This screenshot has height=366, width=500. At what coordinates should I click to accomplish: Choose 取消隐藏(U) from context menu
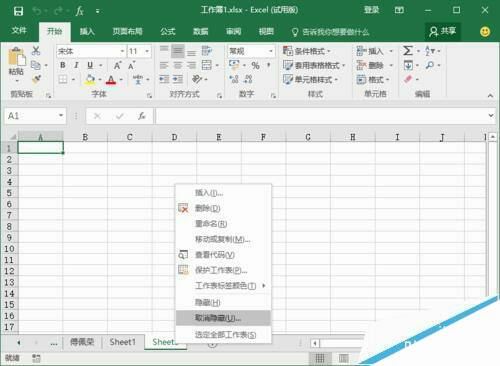tap(223, 318)
